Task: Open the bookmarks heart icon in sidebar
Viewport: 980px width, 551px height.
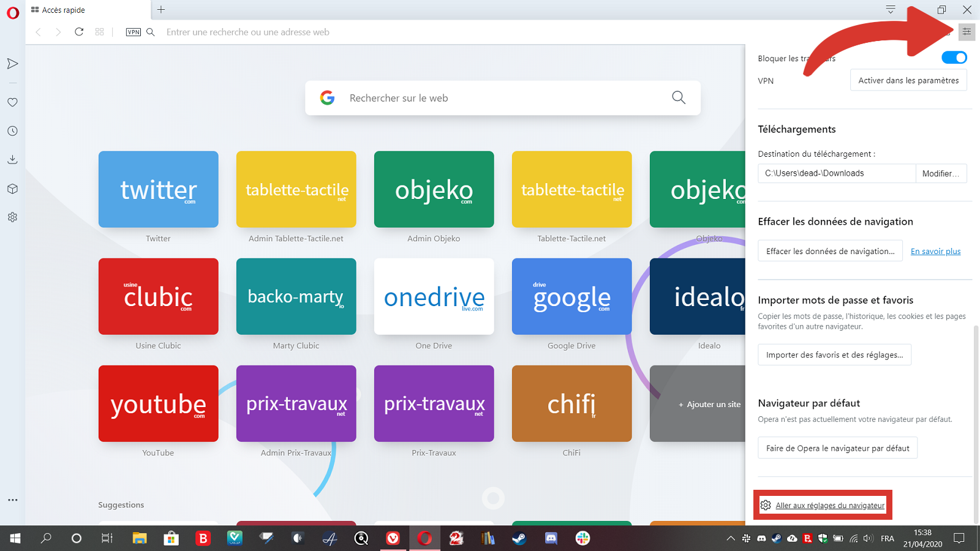Action: 12,102
